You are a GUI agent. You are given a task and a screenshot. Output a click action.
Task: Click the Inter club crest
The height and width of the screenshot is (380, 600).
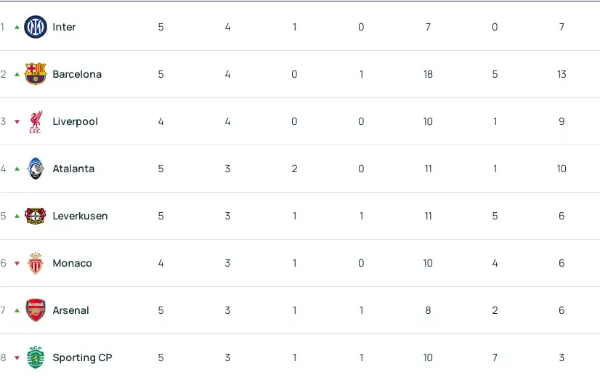pyautogui.click(x=36, y=27)
